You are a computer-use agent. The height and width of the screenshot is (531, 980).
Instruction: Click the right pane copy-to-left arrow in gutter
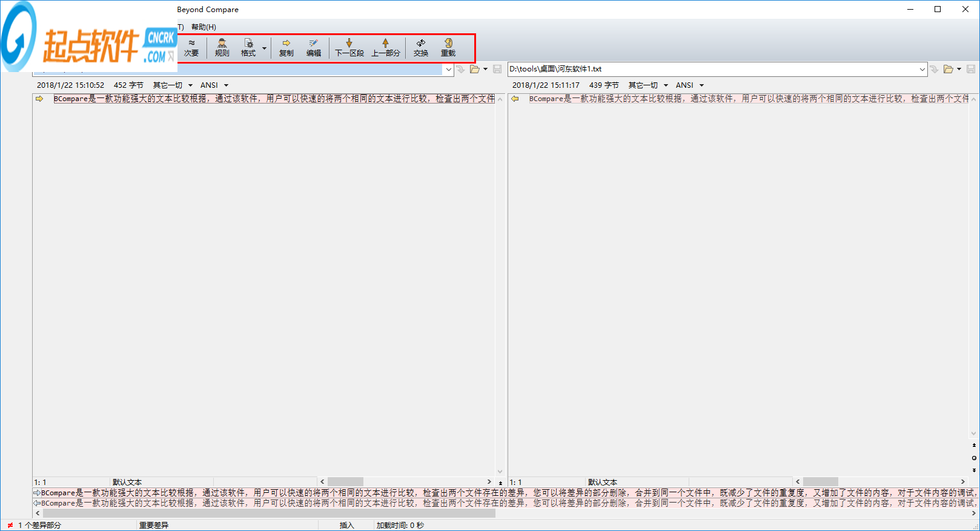coord(515,99)
